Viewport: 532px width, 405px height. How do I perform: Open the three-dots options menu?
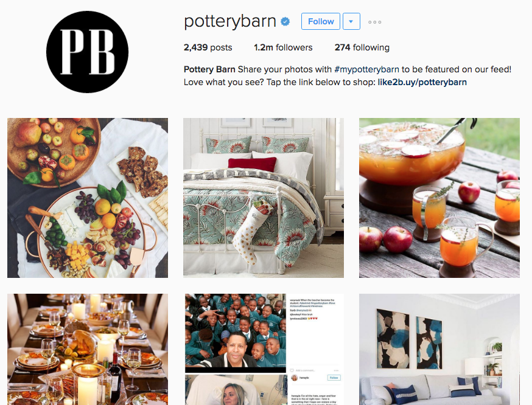point(374,22)
